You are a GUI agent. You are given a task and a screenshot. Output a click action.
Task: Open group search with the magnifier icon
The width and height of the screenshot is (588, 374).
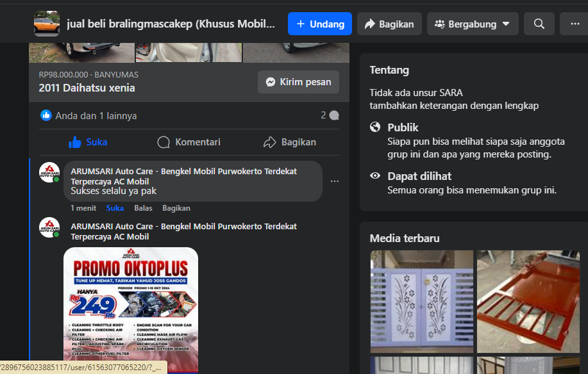pos(539,24)
